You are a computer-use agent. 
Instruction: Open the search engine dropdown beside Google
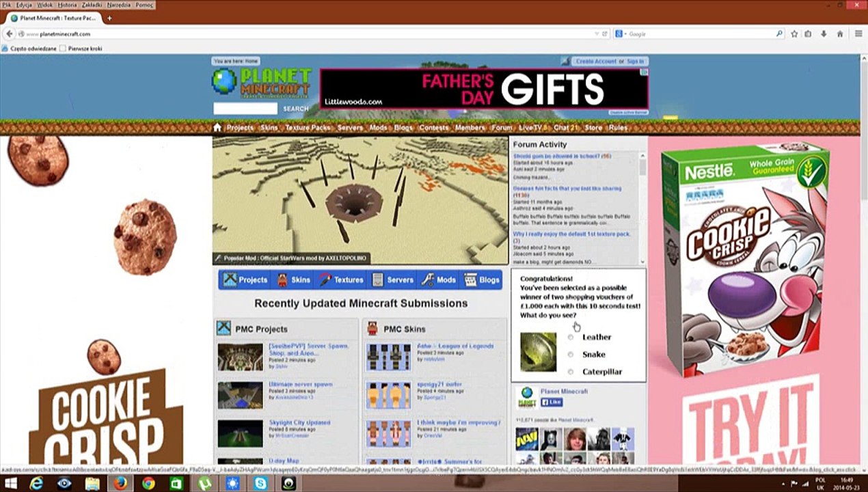621,33
